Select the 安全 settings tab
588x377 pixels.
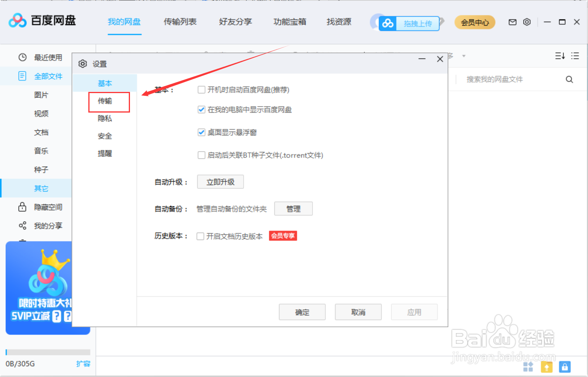click(x=105, y=136)
